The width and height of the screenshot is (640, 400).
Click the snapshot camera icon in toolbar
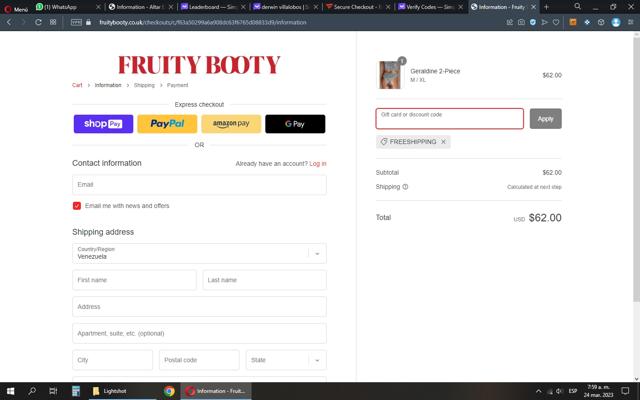tap(521, 22)
